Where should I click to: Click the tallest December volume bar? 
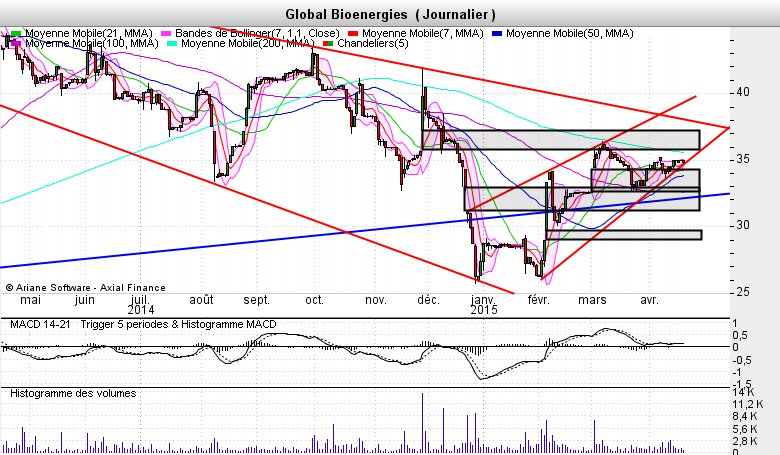(422, 423)
